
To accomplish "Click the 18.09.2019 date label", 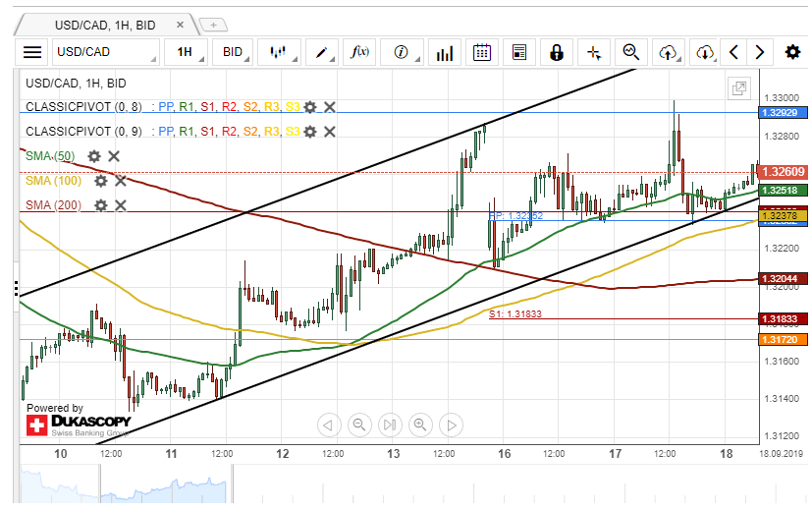I will point(781,454).
